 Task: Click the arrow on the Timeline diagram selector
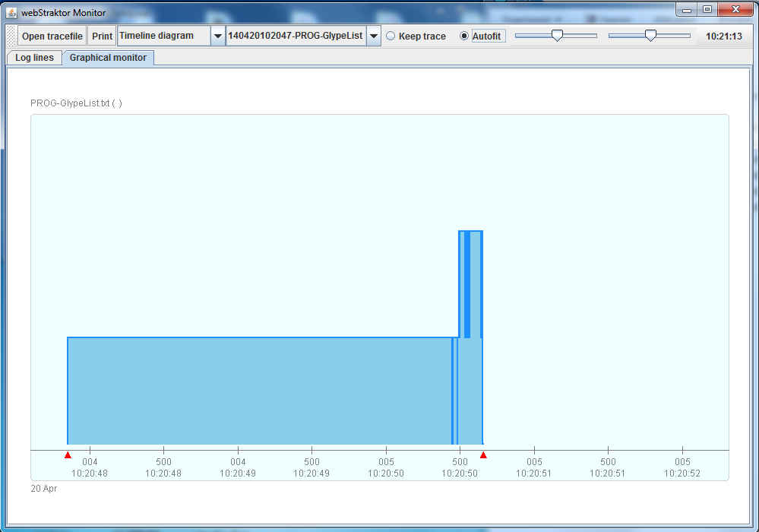[x=218, y=35]
